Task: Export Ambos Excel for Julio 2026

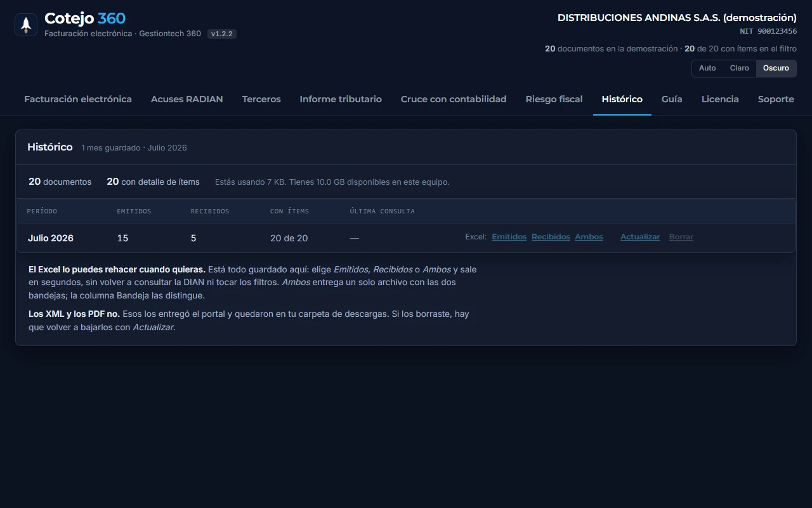Action: [x=589, y=237]
